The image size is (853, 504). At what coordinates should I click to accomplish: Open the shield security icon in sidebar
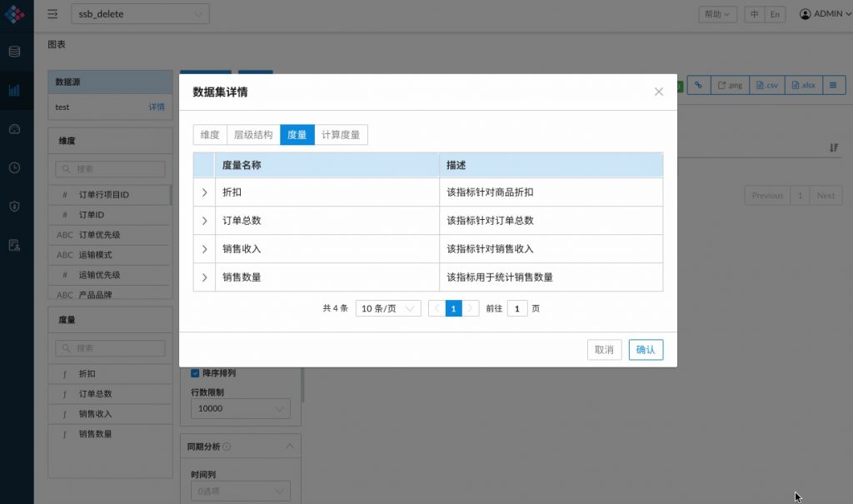(14, 206)
